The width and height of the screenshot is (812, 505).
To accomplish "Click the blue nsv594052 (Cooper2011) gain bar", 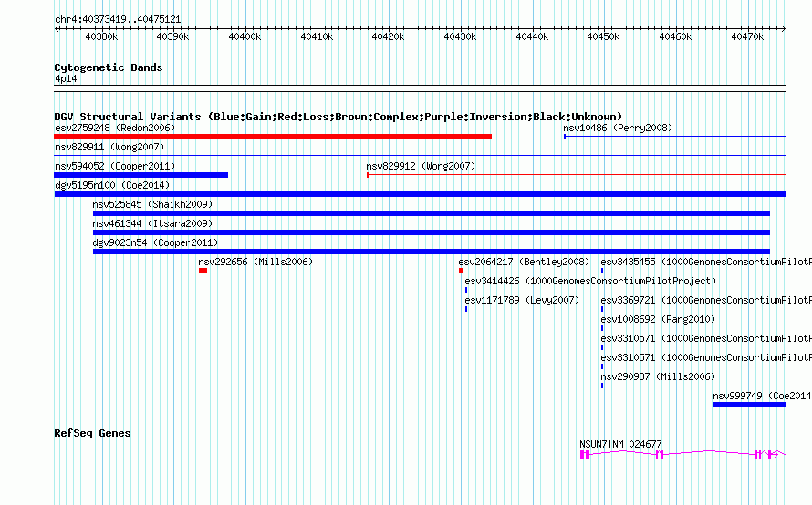I will (x=141, y=175).
